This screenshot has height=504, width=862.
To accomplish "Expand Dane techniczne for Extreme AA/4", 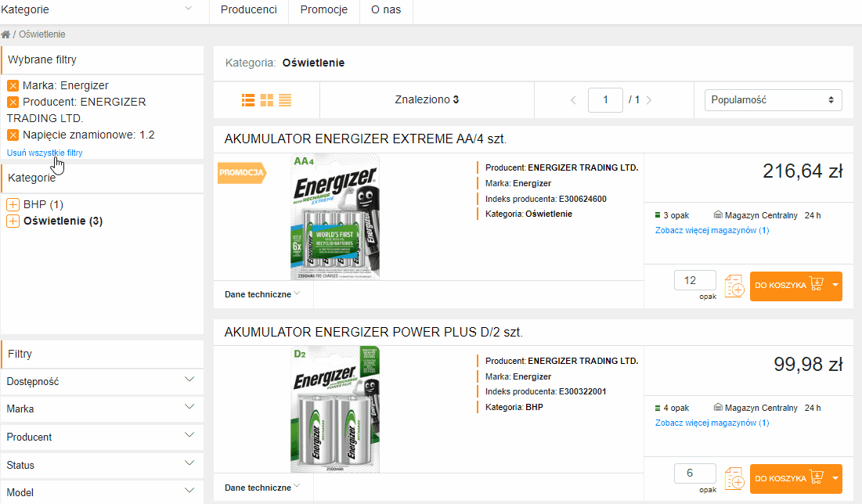I will point(262,294).
